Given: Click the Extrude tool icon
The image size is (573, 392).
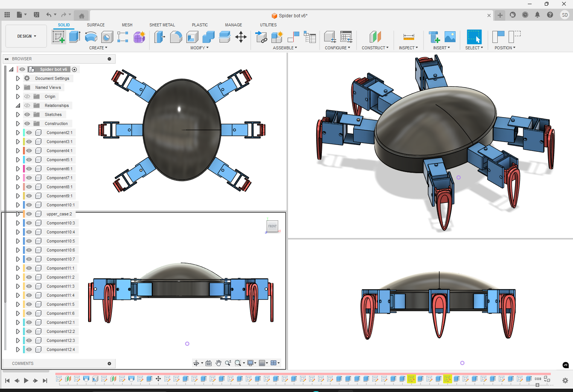Looking at the screenshot, I should click(x=75, y=37).
